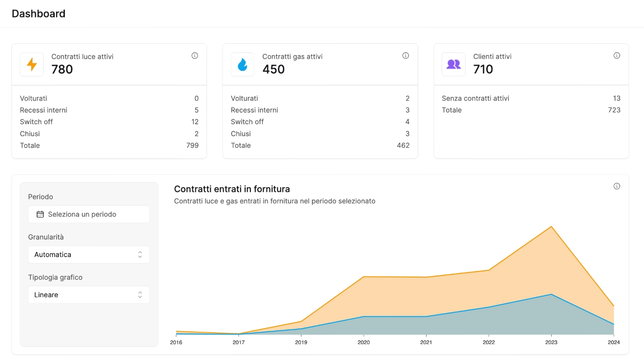The height and width of the screenshot is (363, 644).
Task: Click the calendar icon in the Periodo field
Action: point(40,214)
